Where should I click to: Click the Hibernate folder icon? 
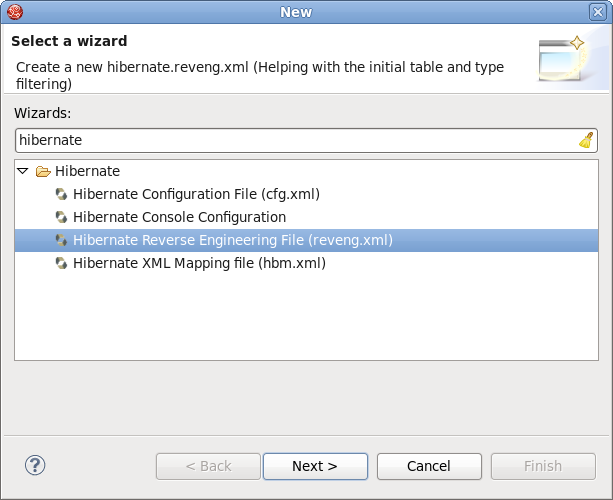pyautogui.click(x=43, y=171)
